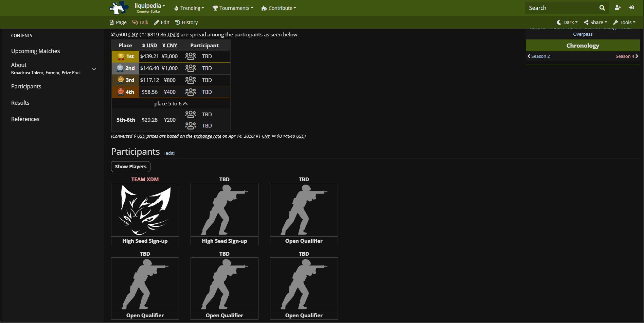Click the edit link beside Participants heading
The height and width of the screenshot is (323, 644).
(169, 153)
